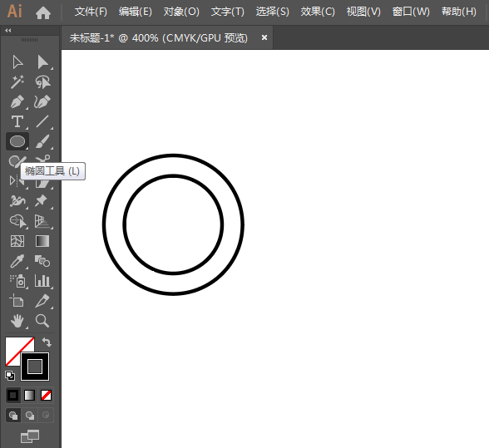Viewport: 489px width, 448px height.
Task: Activate the Zoom magnifier tool
Action: (42, 321)
